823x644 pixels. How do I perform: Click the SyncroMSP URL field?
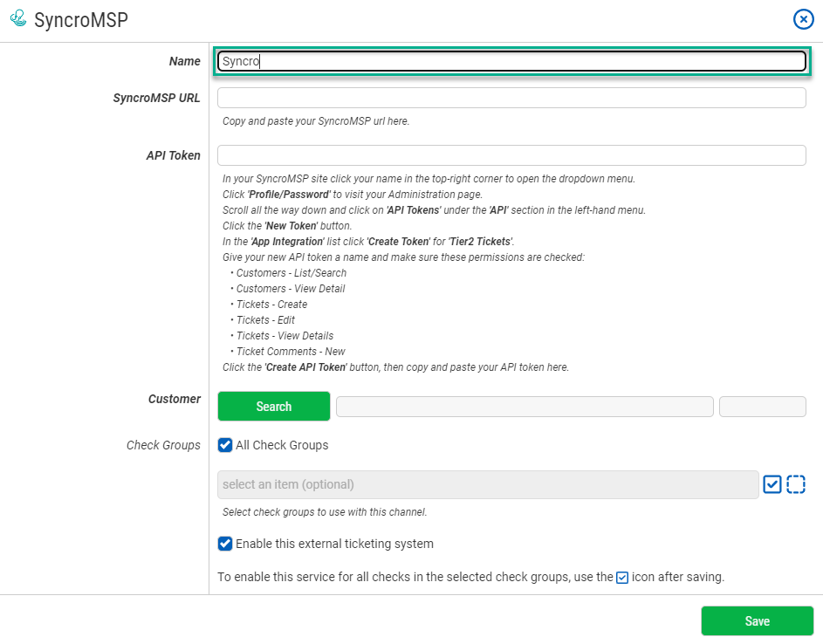tap(511, 98)
